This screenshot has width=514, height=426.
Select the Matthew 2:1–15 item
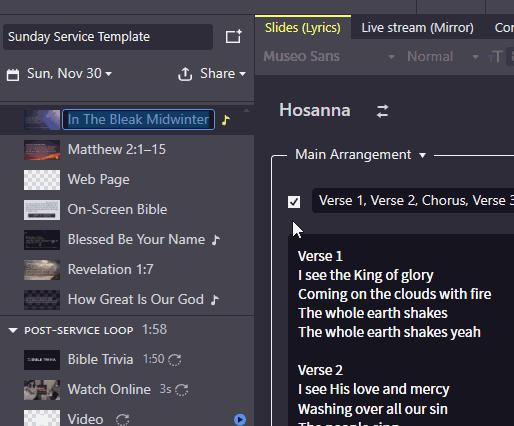click(x=127, y=150)
